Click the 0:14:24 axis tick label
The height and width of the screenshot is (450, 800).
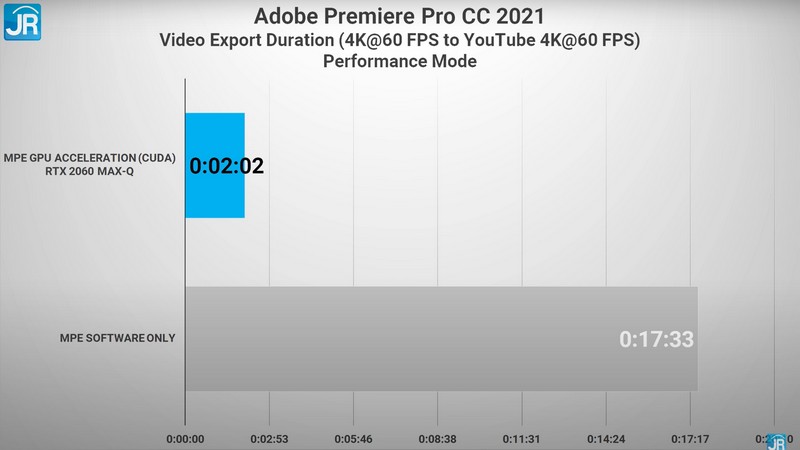click(x=606, y=438)
